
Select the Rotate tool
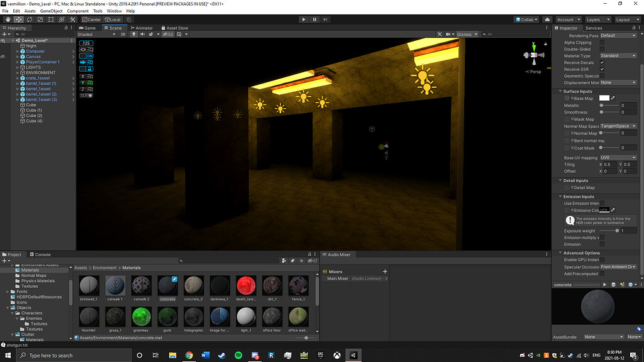tap(30, 19)
